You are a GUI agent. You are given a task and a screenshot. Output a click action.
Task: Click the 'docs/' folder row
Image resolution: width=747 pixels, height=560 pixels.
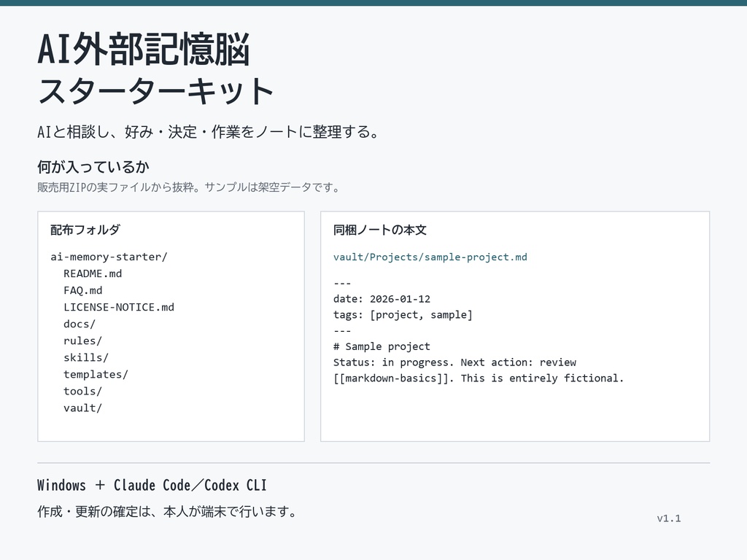(x=80, y=324)
